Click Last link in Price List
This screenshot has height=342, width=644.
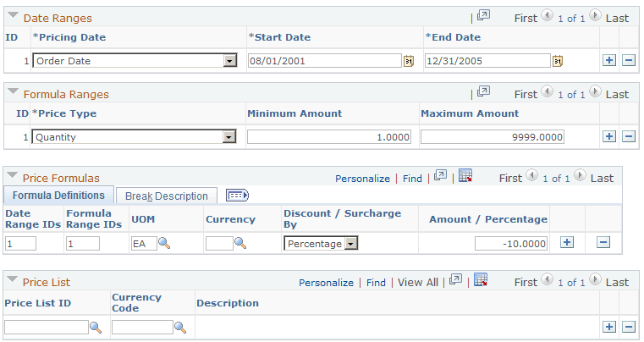tap(617, 283)
